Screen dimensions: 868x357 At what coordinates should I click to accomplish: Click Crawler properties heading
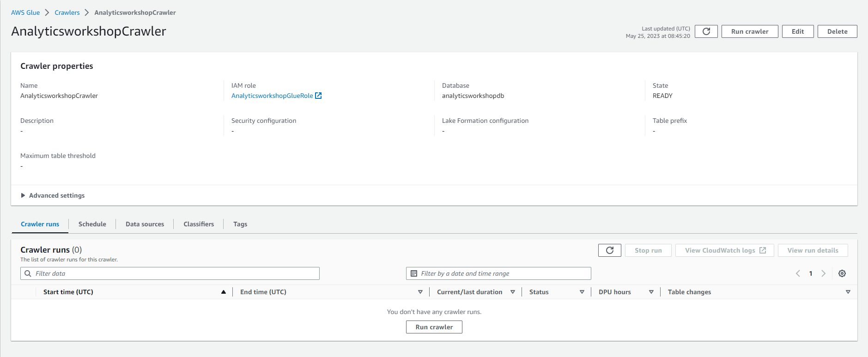57,66
